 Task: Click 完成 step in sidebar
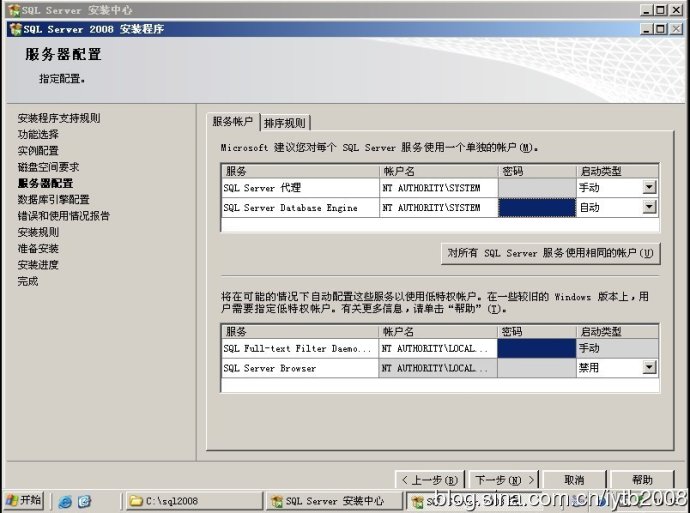(x=28, y=281)
